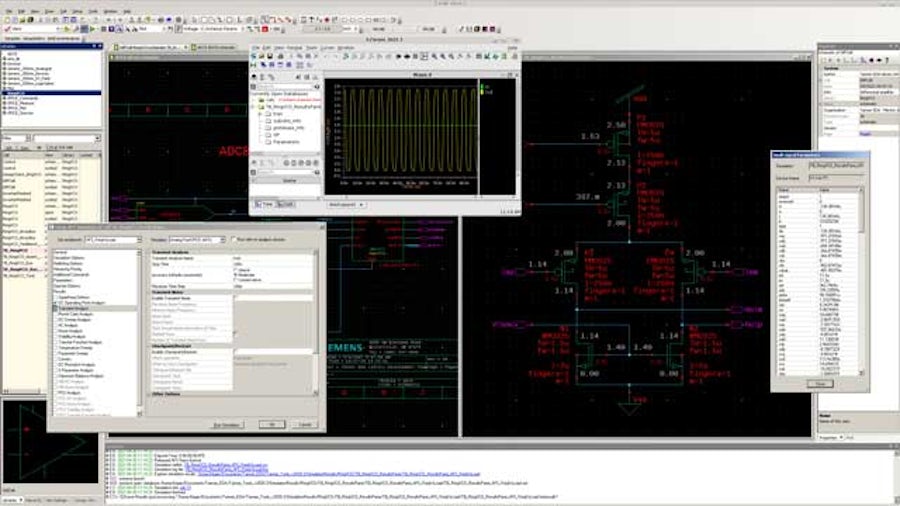Click scrollbar of the analysis category list
The height and width of the screenshot is (506, 900).
(139, 333)
